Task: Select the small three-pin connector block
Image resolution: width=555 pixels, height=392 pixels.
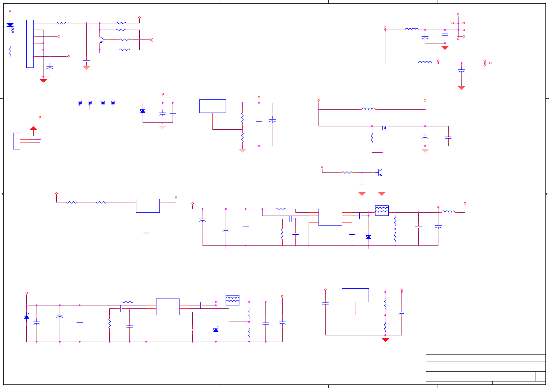Action: tap(16, 141)
